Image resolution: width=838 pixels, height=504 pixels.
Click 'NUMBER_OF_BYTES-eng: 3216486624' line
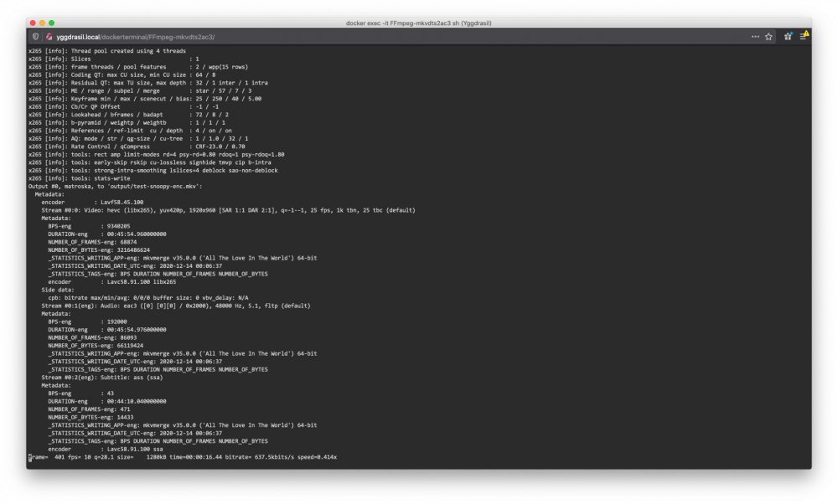point(99,250)
